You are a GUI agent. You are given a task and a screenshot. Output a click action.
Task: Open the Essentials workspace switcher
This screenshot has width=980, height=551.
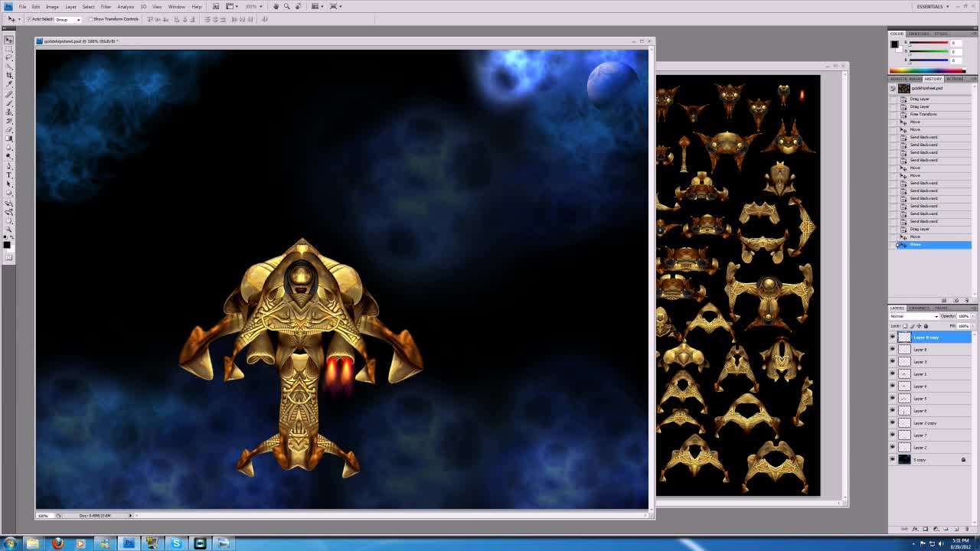click(x=933, y=6)
